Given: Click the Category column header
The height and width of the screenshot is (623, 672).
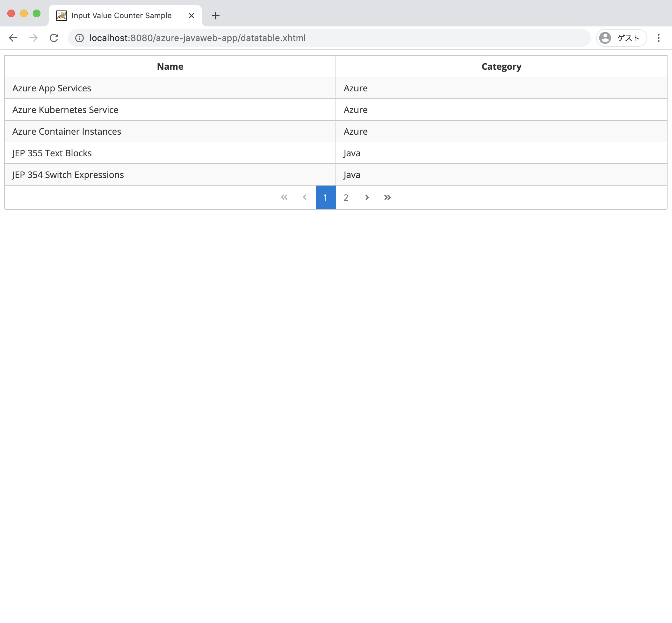Looking at the screenshot, I should click(502, 66).
